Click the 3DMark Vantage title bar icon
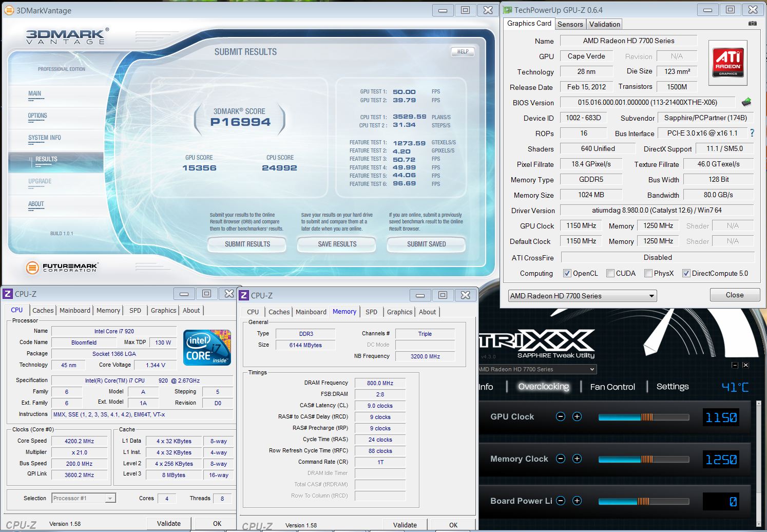The image size is (767, 532). pyautogui.click(x=9, y=10)
